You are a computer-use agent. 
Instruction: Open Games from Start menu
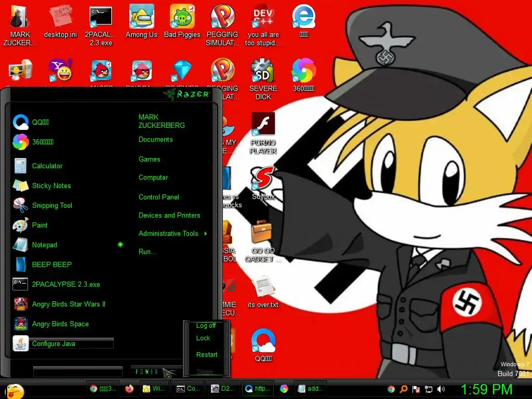149,159
